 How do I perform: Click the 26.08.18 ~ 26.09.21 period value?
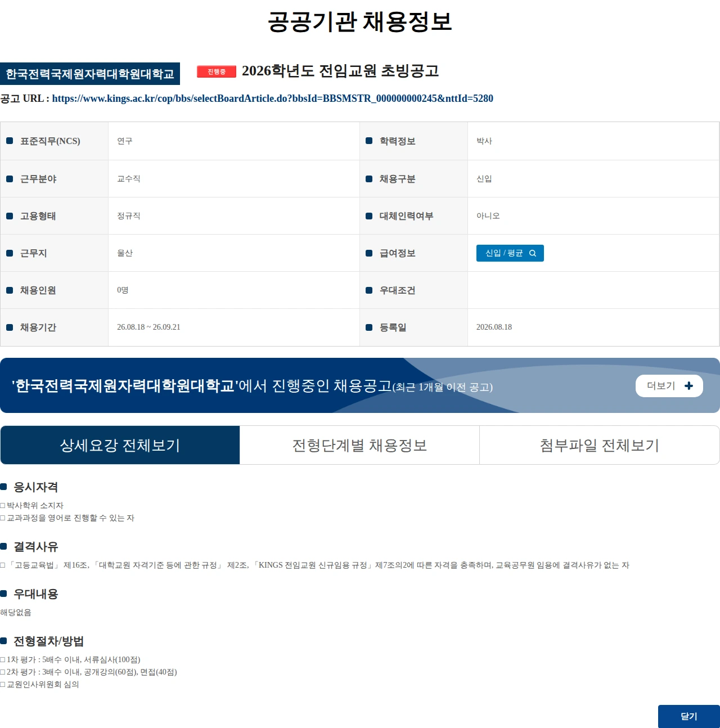148,327
